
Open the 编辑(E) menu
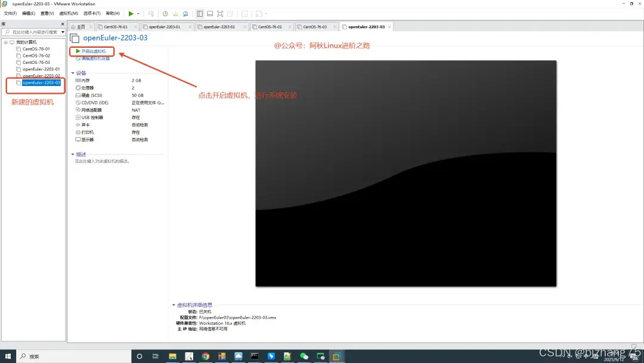29,14
